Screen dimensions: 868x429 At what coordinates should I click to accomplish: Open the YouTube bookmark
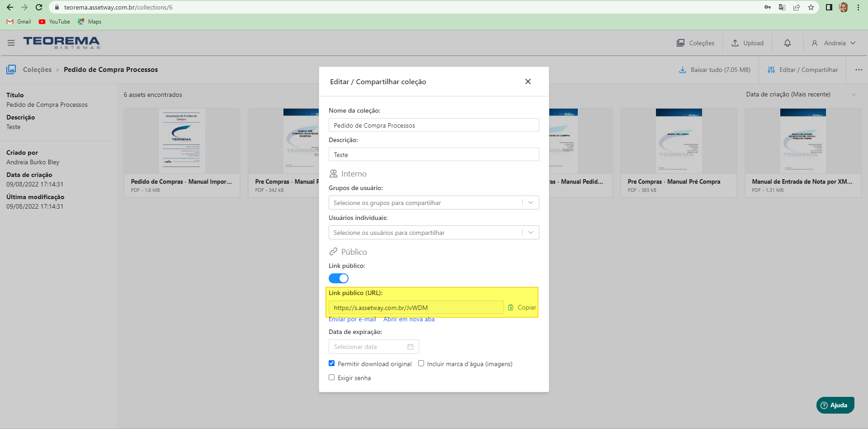point(54,22)
